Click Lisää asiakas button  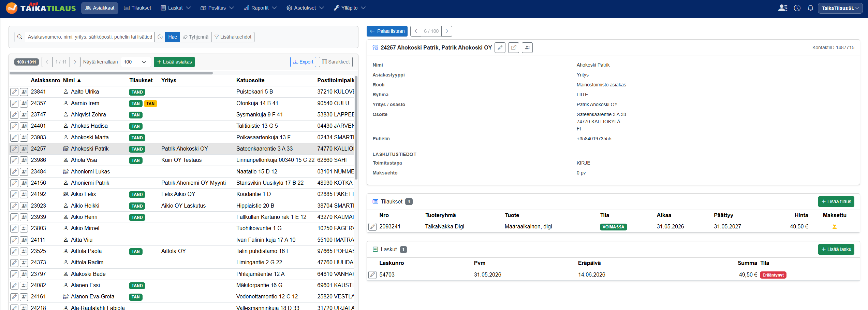tap(174, 62)
